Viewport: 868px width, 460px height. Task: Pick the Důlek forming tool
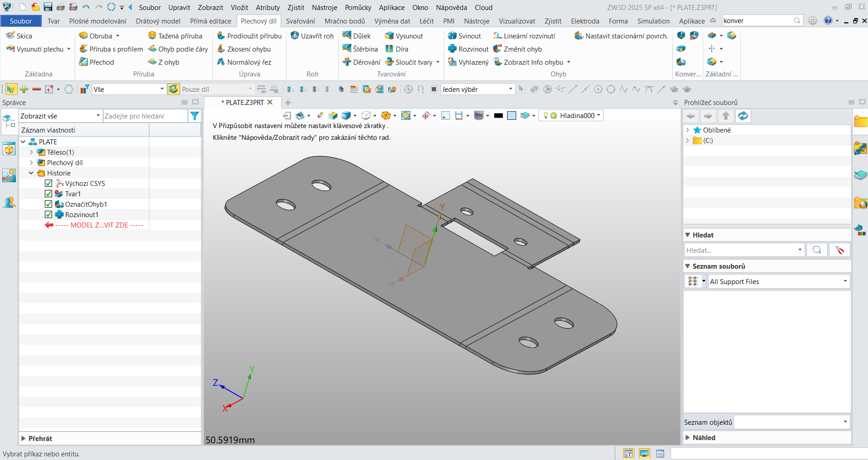(x=356, y=36)
